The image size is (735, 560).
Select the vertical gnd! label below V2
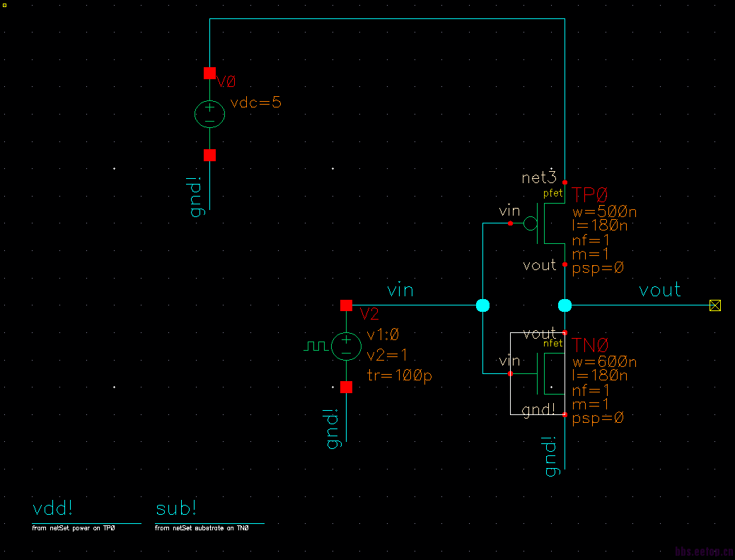(x=333, y=428)
